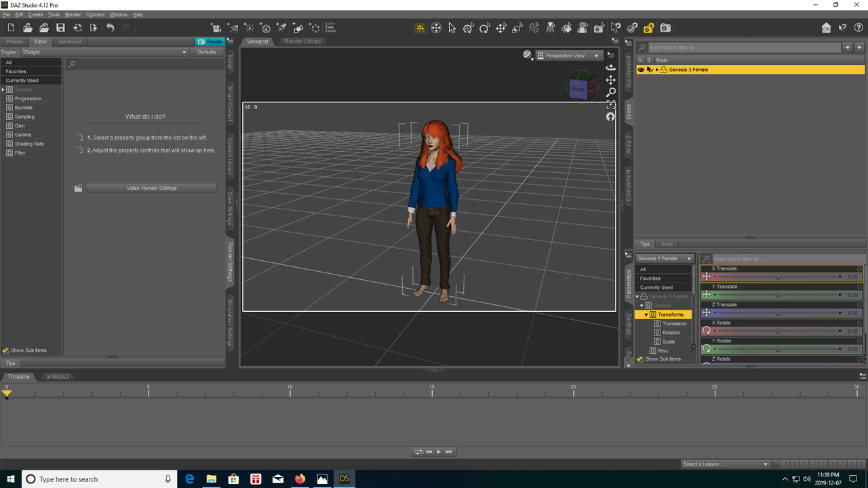
Task: Open the Render menu
Action: pos(73,14)
